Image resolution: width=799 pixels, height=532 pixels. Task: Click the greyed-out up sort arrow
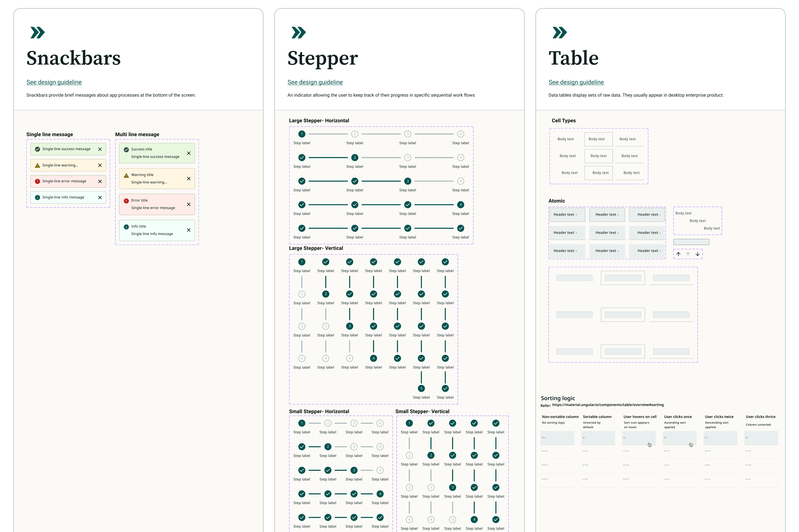tap(688, 254)
